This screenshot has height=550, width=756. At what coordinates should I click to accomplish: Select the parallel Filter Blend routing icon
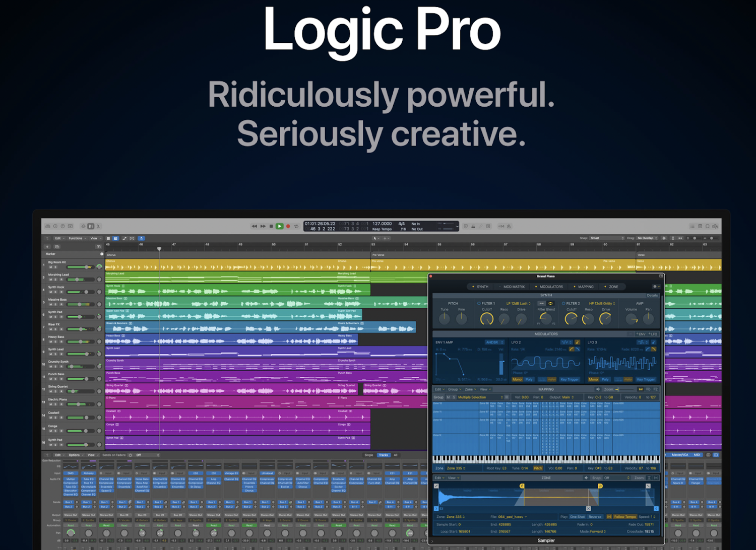tap(550, 302)
